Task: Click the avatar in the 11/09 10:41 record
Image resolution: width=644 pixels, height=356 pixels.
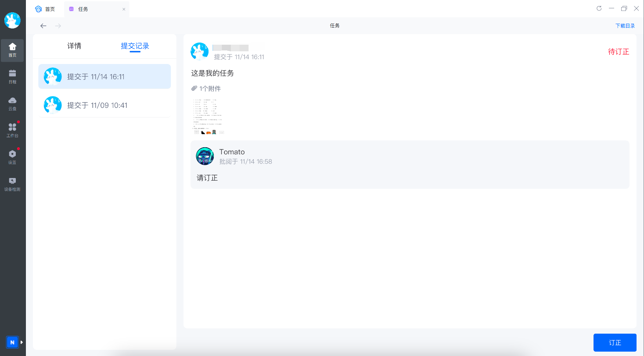Action: tap(53, 105)
